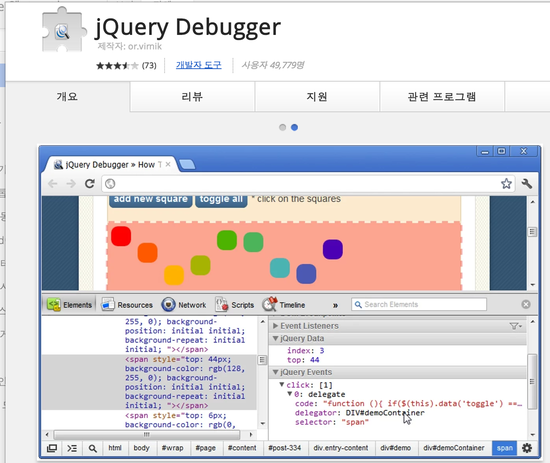Viewport: 550px width, 463px height.
Task: Select html in the breadcrumb bar
Action: pyautogui.click(x=115, y=448)
